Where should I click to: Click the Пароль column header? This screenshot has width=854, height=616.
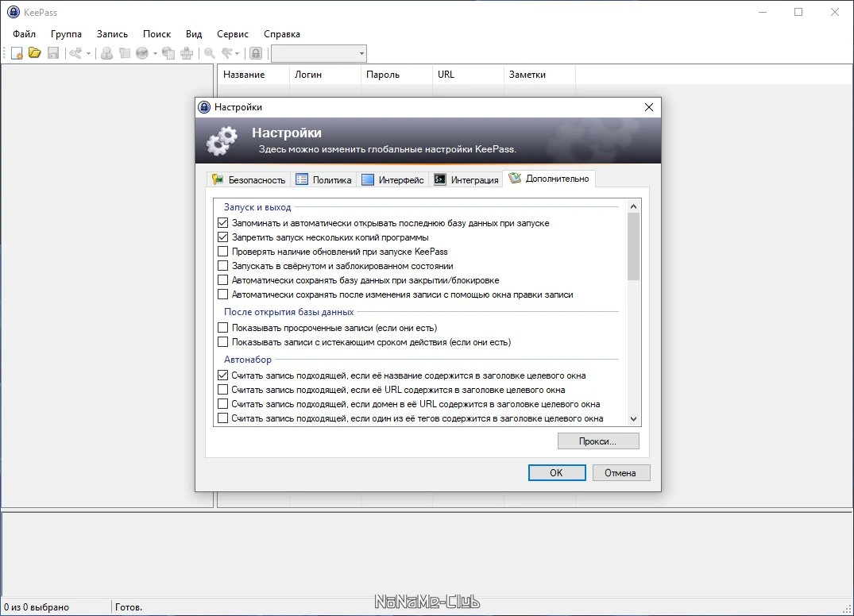(396, 75)
